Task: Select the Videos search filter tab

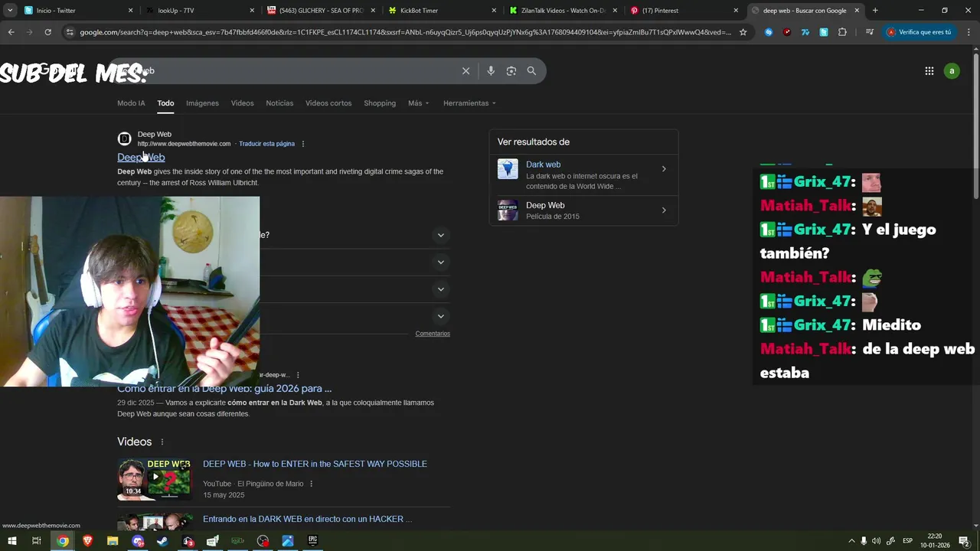Action: pyautogui.click(x=242, y=103)
